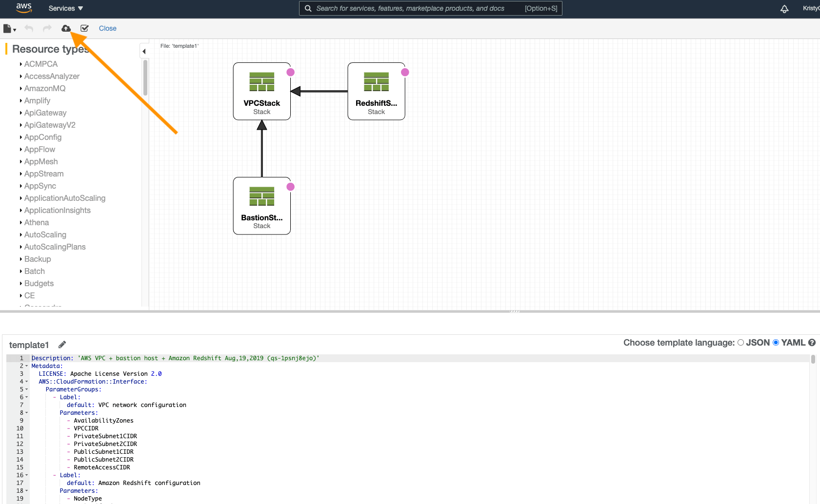Viewport: 820px width, 504px height.
Task: Open template language help question icon
Action: (x=812, y=343)
